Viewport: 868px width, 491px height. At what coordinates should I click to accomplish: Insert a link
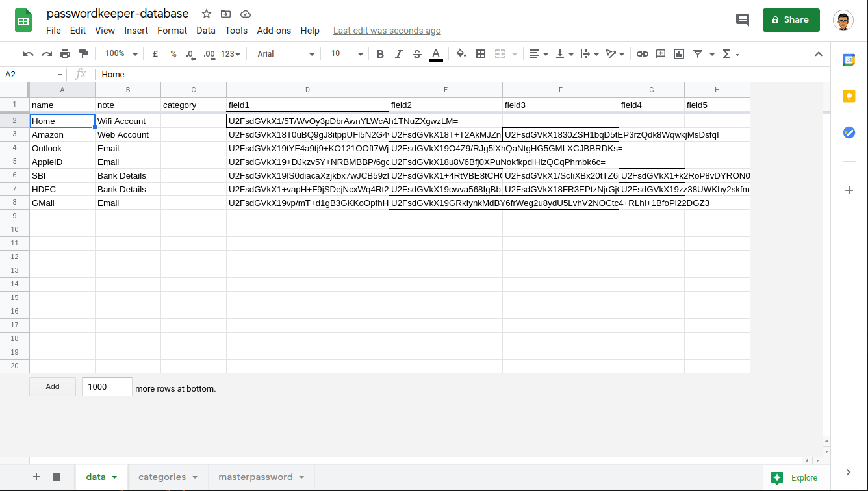point(642,54)
